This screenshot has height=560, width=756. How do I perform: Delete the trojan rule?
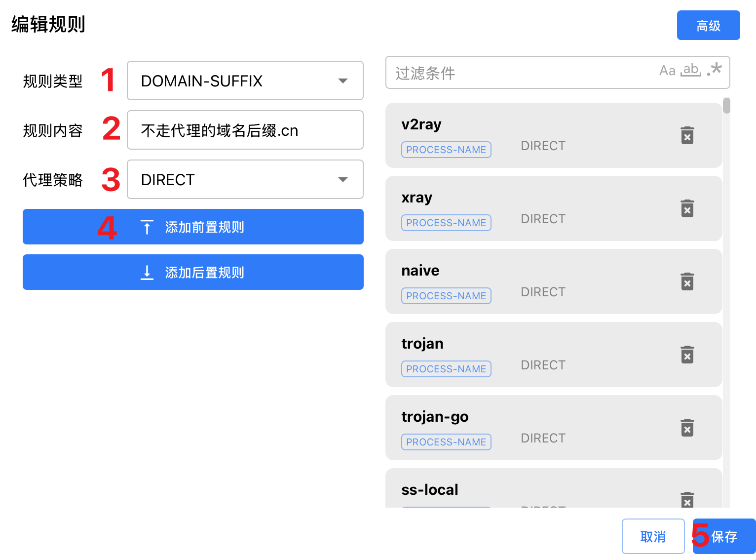[x=687, y=355]
